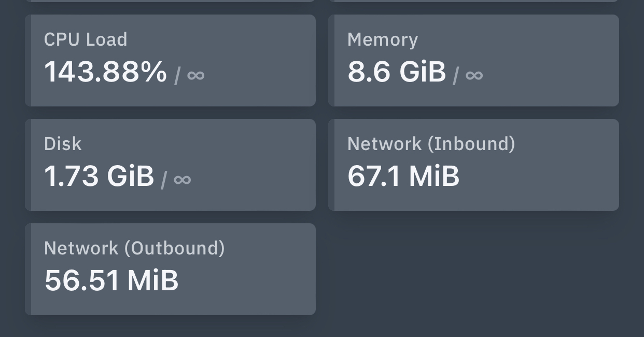Click the 1.73 GiB disk value
The image size is (644, 337).
click(99, 176)
